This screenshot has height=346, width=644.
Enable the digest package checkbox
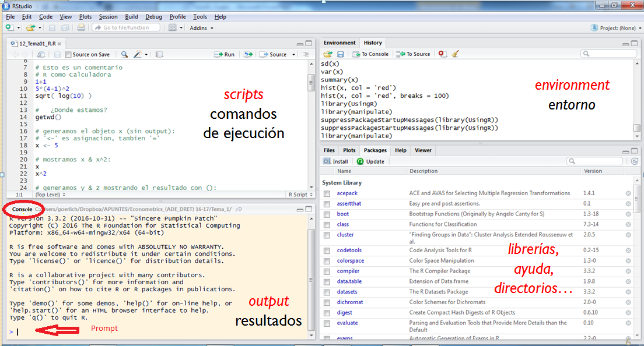tap(327, 313)
